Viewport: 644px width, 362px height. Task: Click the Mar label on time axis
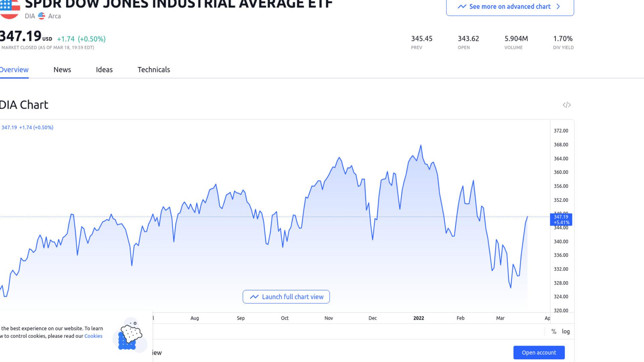click(x=500, y=318)
